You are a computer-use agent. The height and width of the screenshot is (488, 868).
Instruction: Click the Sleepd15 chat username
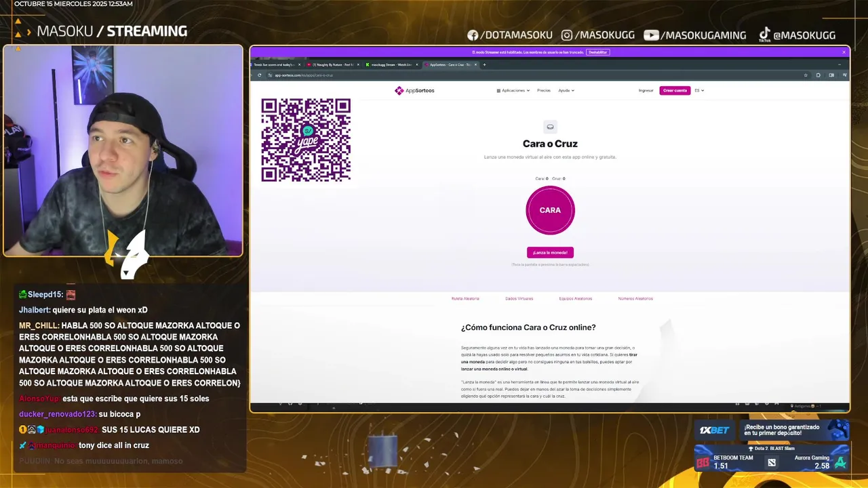[45, 294]
